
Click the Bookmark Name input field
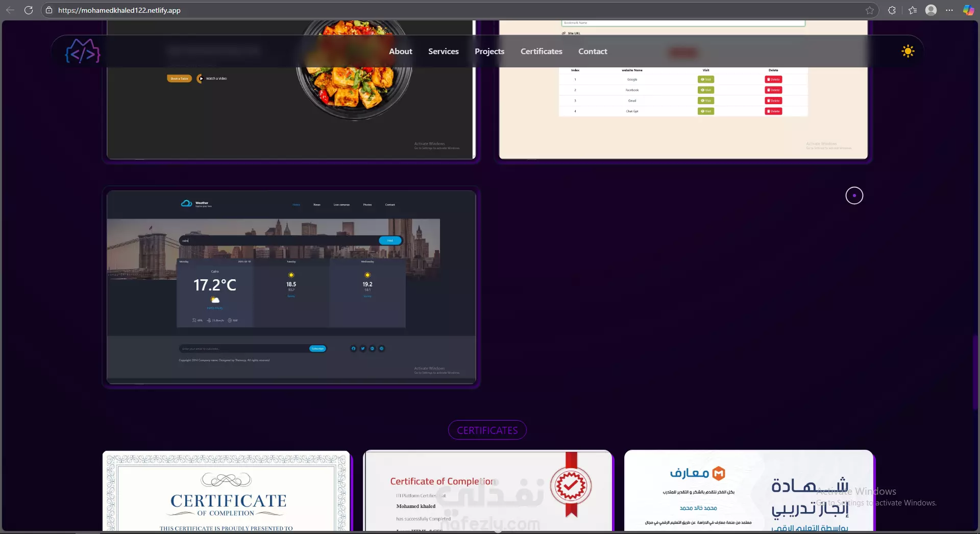[683, 23]
